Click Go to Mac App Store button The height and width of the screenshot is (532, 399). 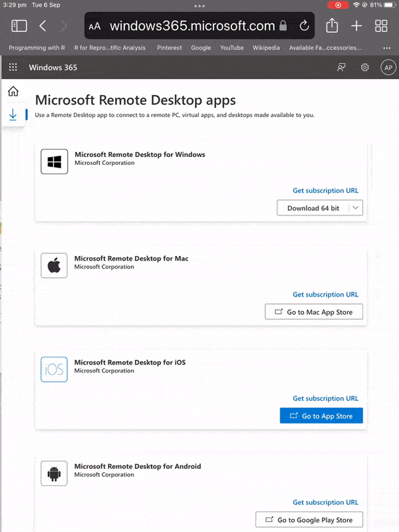[314, 312]
